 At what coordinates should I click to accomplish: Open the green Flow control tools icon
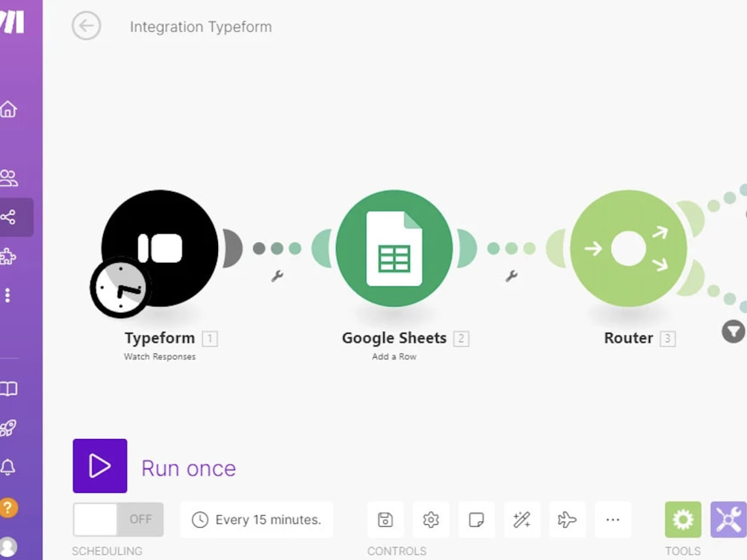684,520
